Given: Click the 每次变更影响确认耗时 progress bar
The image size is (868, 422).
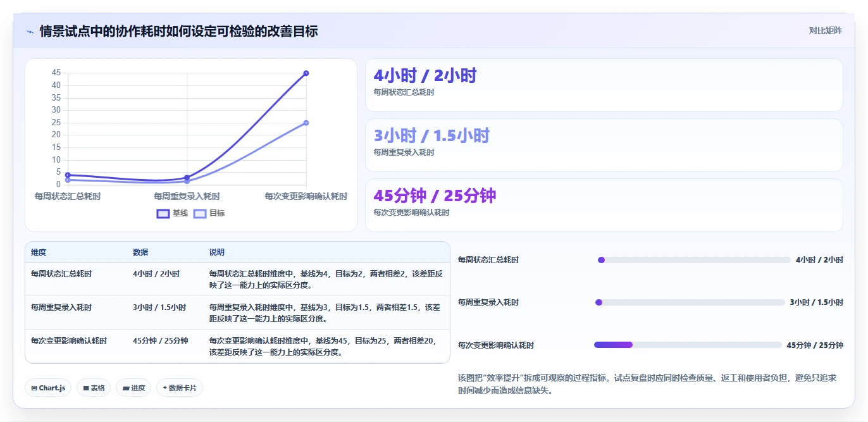Looking at the screenshot, I should [x=688, y=345].
